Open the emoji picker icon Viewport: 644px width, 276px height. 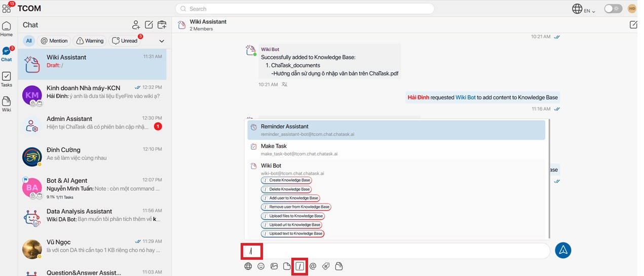261,266
